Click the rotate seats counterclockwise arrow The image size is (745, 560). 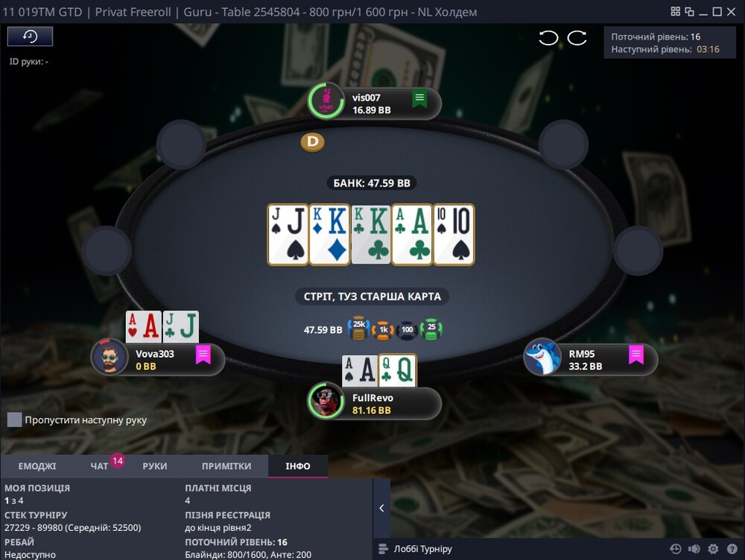(548, 38)
